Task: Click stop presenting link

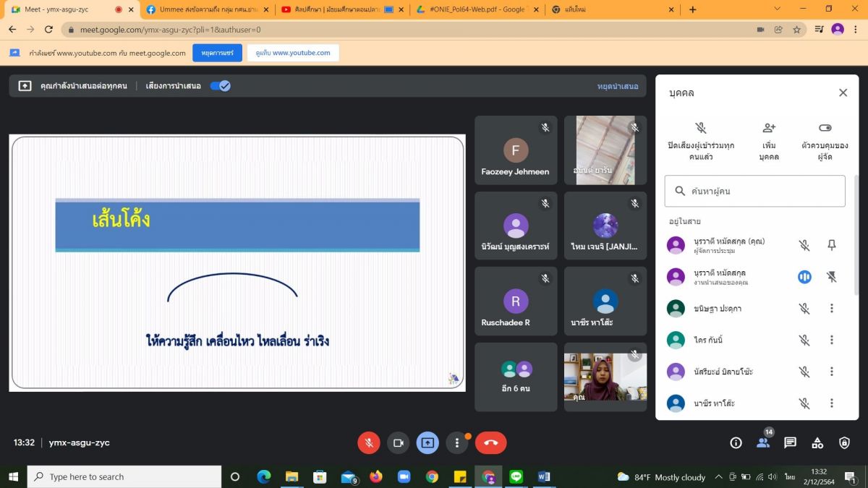Action: (x=617, y=86)
